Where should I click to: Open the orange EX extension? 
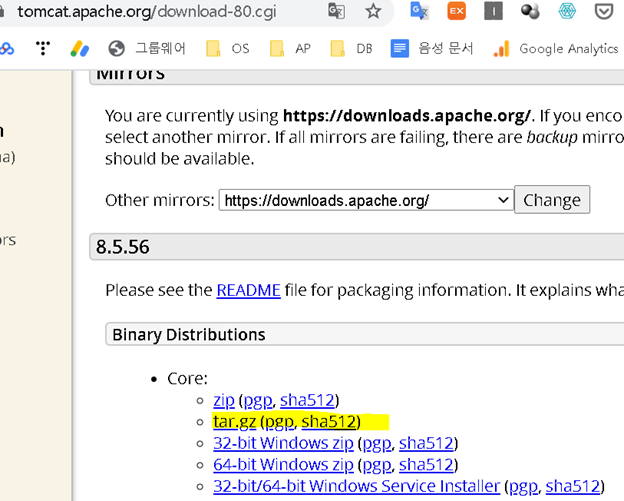pos(456,11)
